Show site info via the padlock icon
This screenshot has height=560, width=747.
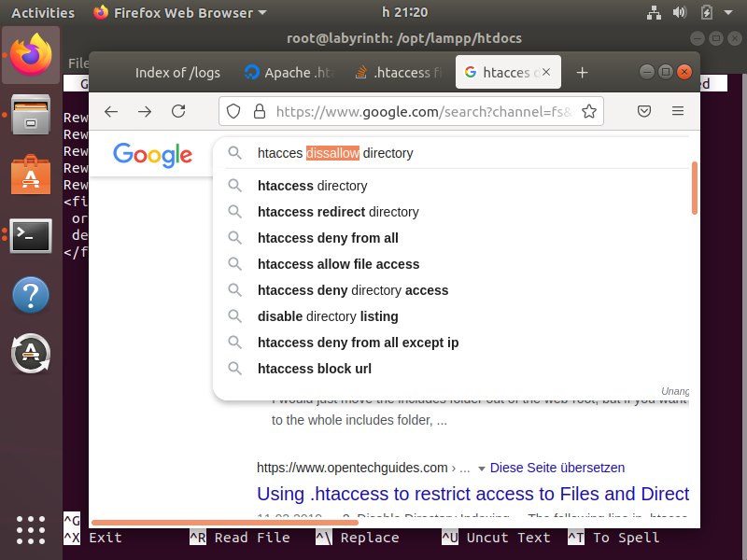(260, 111)
